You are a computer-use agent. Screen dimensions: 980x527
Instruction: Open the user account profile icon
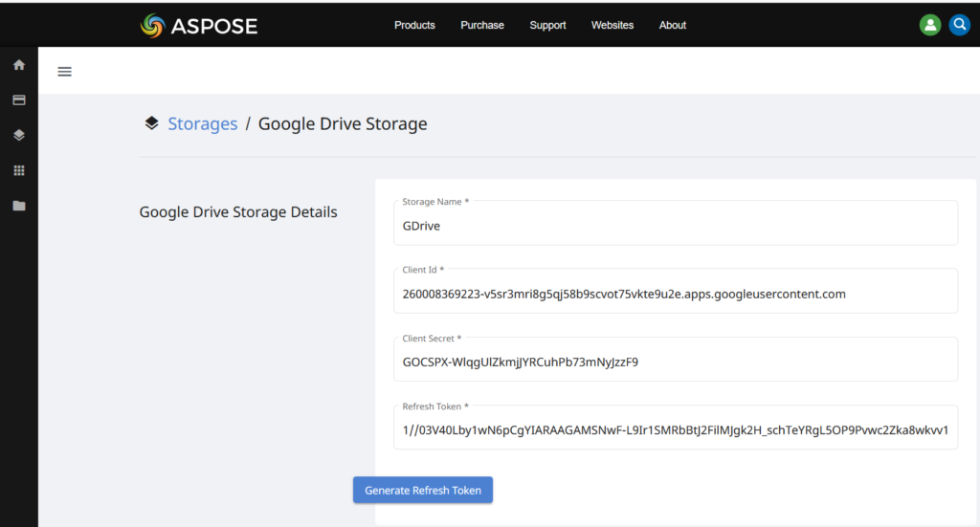[x=929, y=26]
